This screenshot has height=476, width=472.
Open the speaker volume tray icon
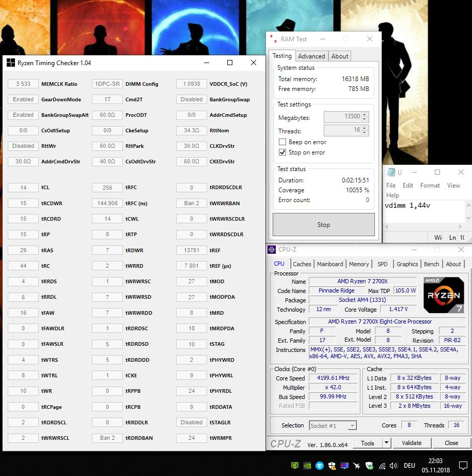[x=394, y=465]
